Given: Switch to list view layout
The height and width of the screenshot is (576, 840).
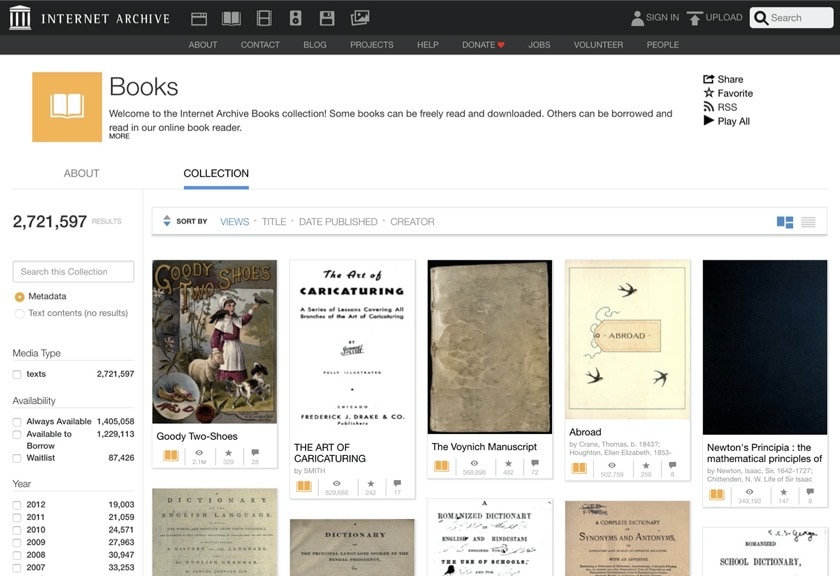Looking at the screenshot, I should [806, 221].
